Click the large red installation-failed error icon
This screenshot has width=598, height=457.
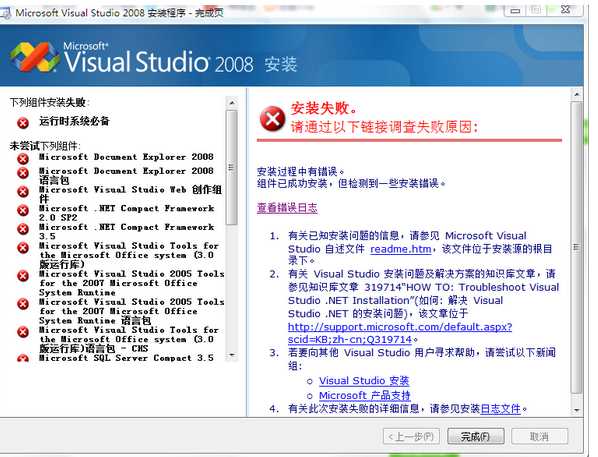[272, 119]
